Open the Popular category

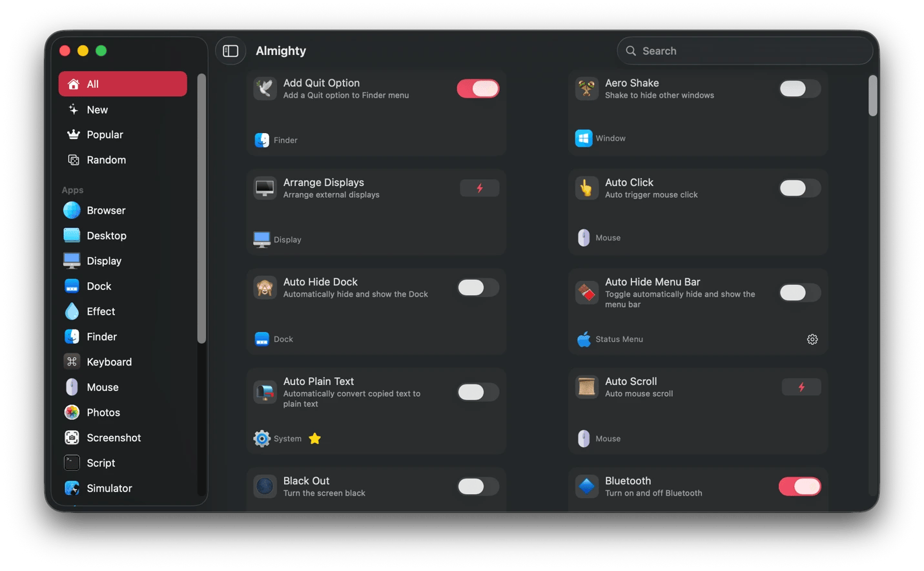click(x=123, y=134)
